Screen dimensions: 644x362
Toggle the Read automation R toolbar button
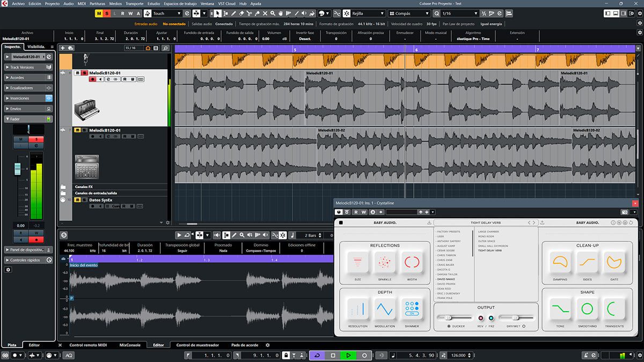[123, 13]
